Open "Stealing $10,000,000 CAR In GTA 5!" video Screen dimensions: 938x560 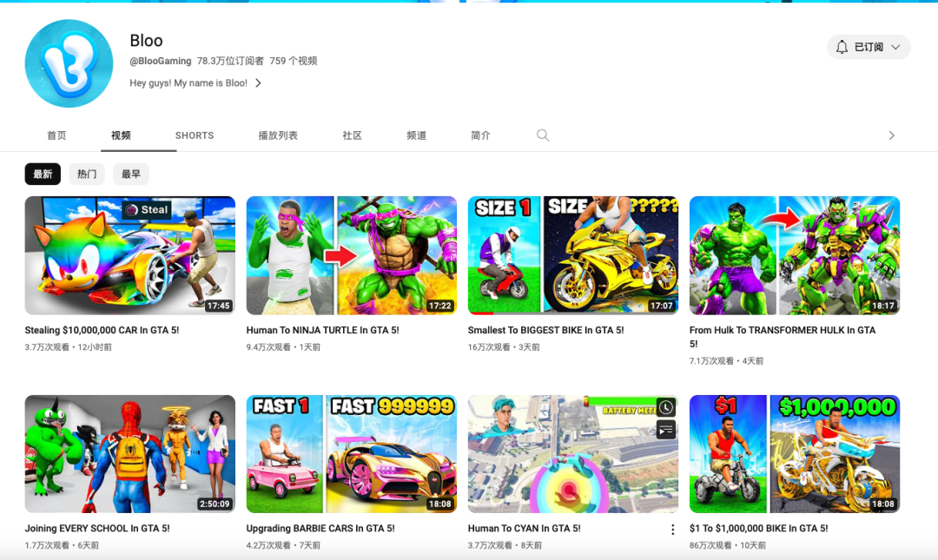(x=129, y=255)
